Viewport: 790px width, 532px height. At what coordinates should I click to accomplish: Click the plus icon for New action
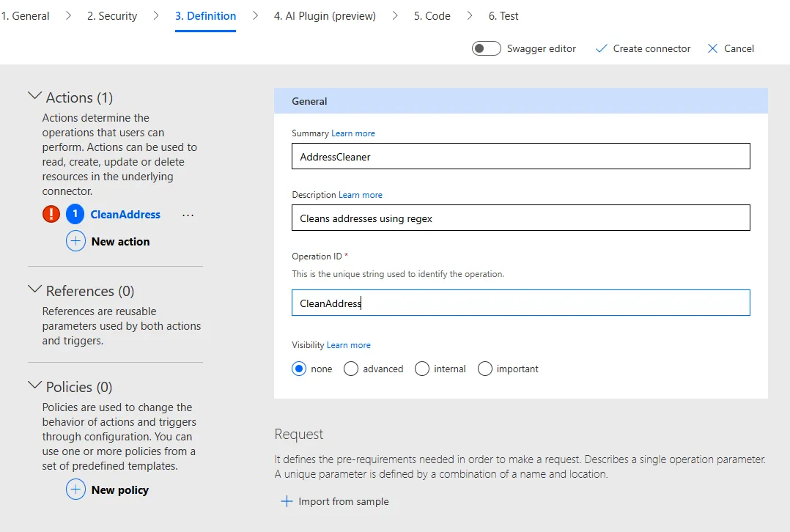75,241
